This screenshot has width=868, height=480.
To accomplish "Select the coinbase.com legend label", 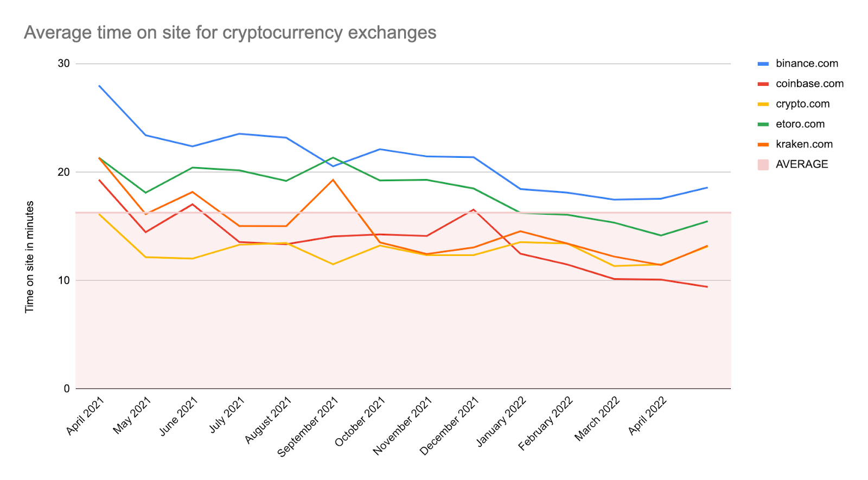I will [x=809, y=84].
